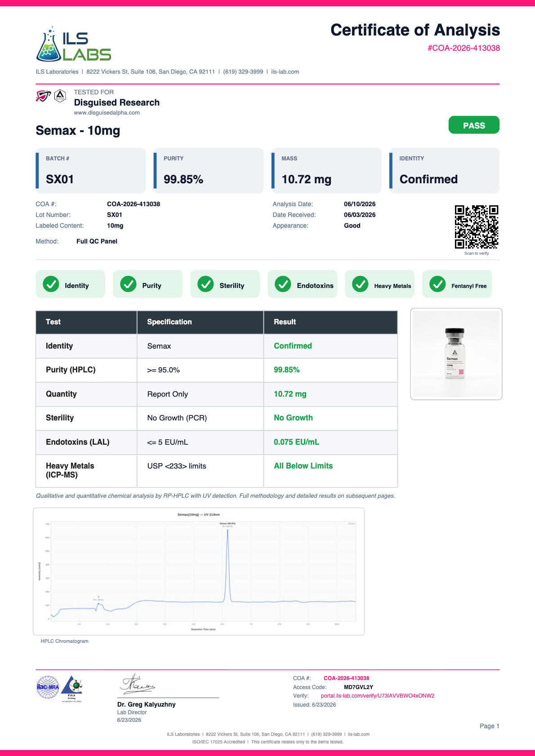Click the pink COA-2026-413038 in footer
The height and width of the screenshot is (756, 535).
point(346,678)
